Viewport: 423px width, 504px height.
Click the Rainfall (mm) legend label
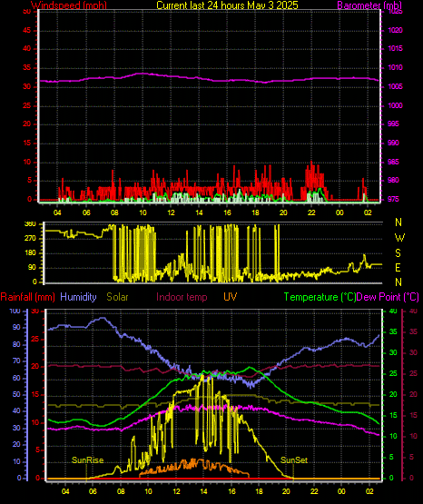click(x=27, y=297)
